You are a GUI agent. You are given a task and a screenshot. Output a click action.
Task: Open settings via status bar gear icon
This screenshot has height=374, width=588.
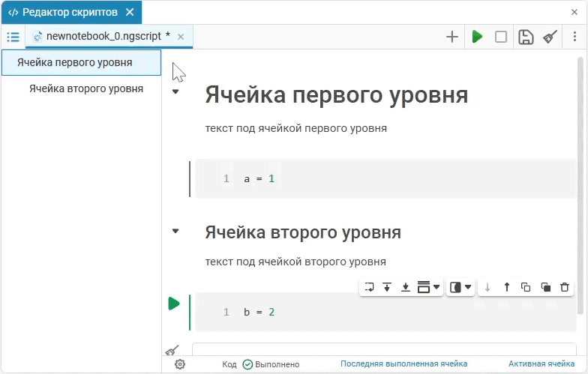tap(180, 364)
